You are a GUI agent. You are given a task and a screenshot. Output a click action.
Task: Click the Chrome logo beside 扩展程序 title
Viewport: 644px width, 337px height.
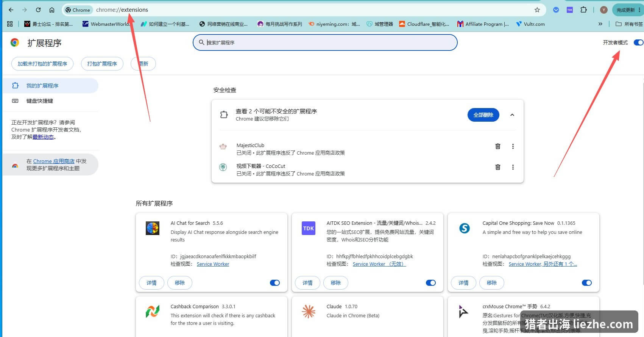coord(15,42)
